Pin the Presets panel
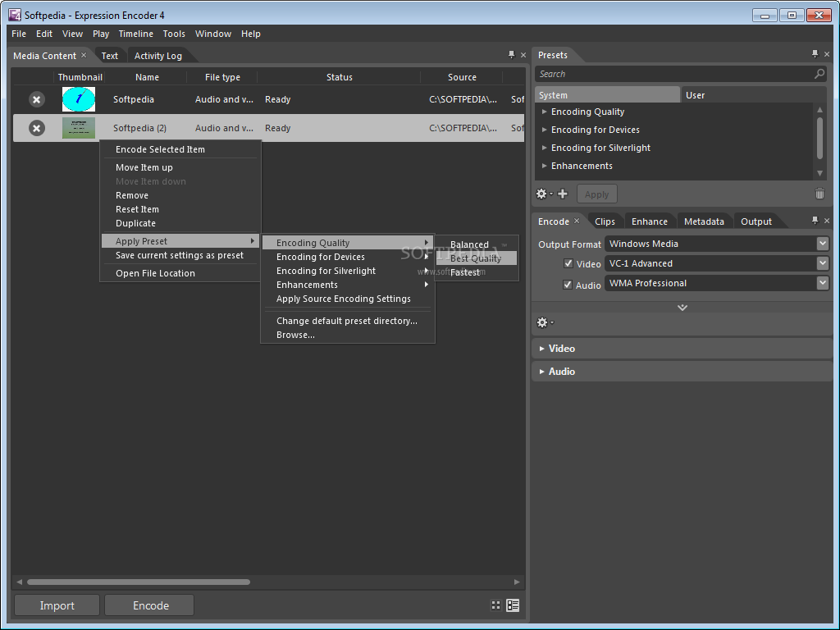Viewport: 840px width, 630px height. (815, 54)
